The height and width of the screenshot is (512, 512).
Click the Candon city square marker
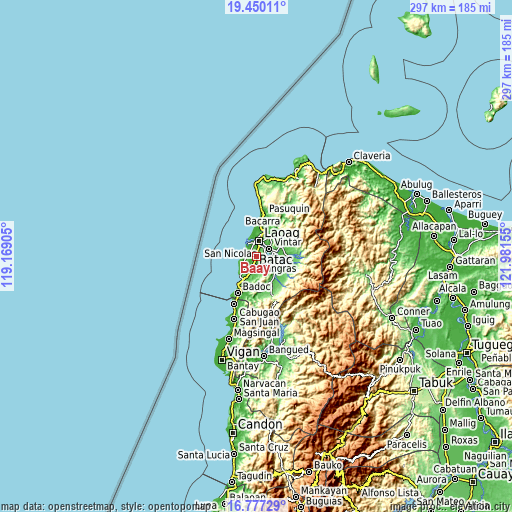(233, 433)
